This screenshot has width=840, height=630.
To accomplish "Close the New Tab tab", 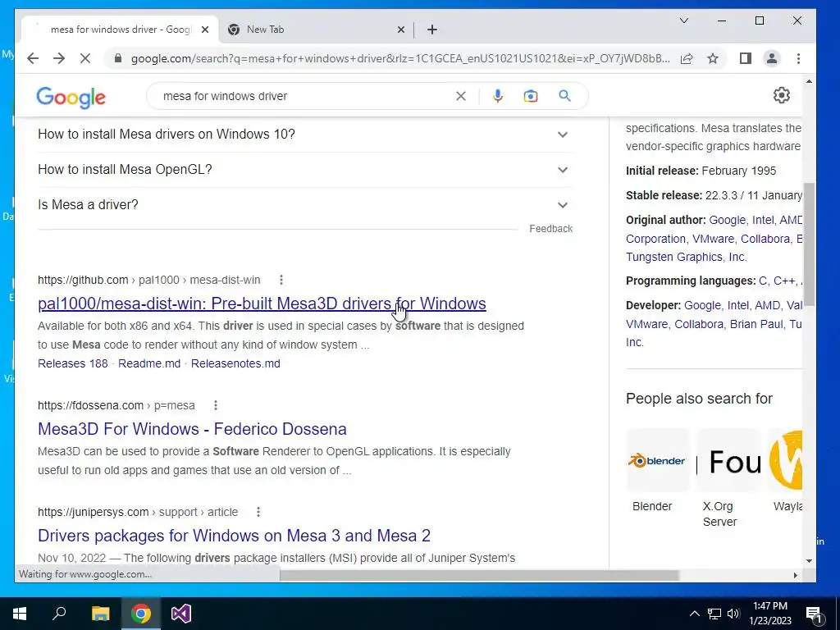I will [400, 30].
